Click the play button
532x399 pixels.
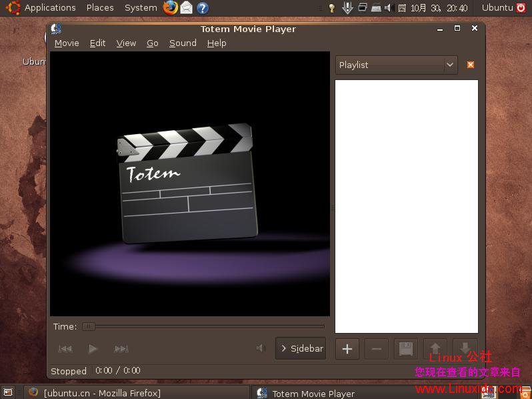coord(93,349)
